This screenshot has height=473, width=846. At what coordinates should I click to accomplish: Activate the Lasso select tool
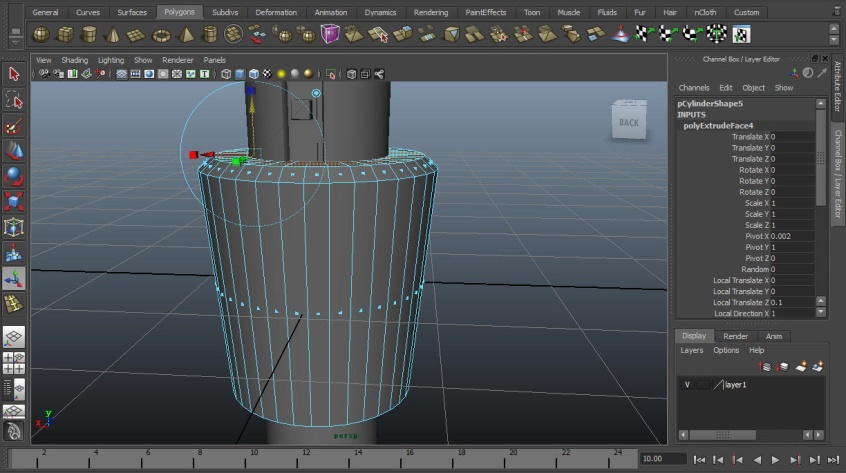tap(14, 100)
